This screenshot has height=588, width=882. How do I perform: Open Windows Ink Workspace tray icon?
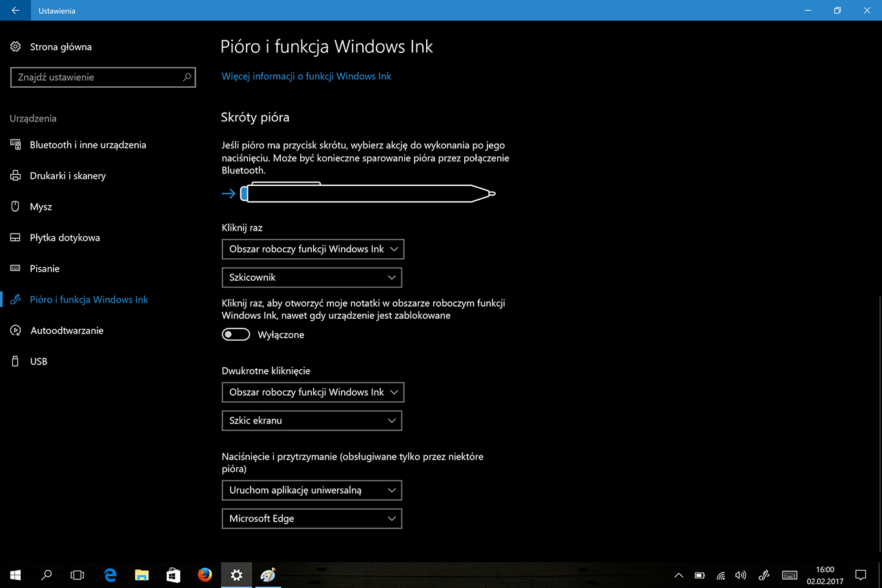[764, 575]
